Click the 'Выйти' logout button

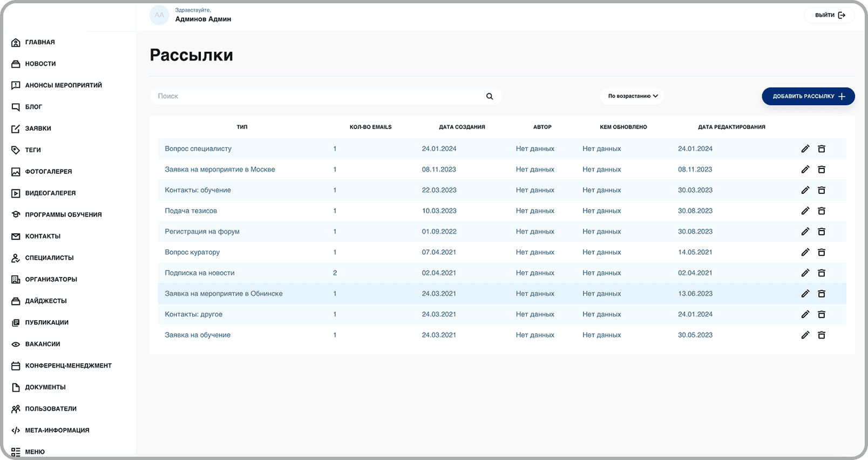pos(830,15)
